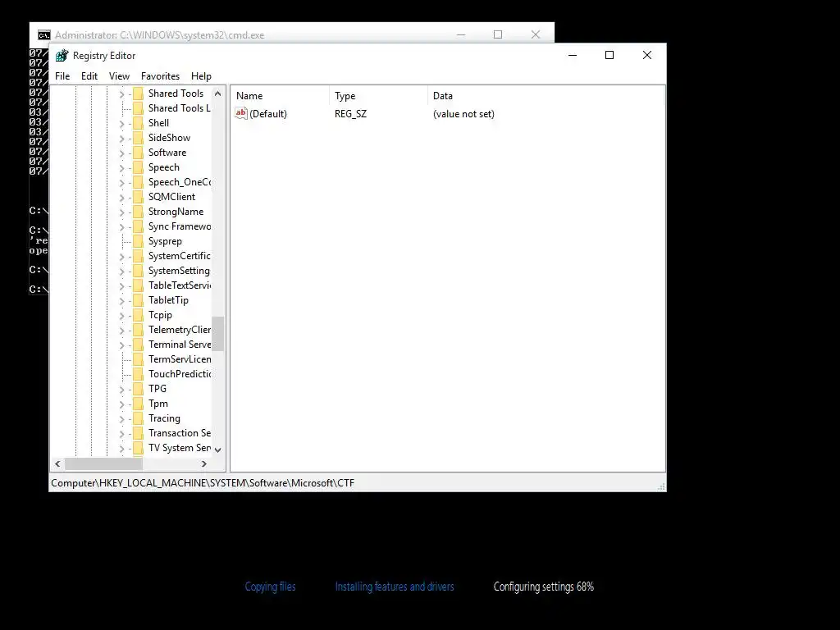Click the (value not set) data cell
The height and width of the screenshot is (630, 840).
pos(463,114)
